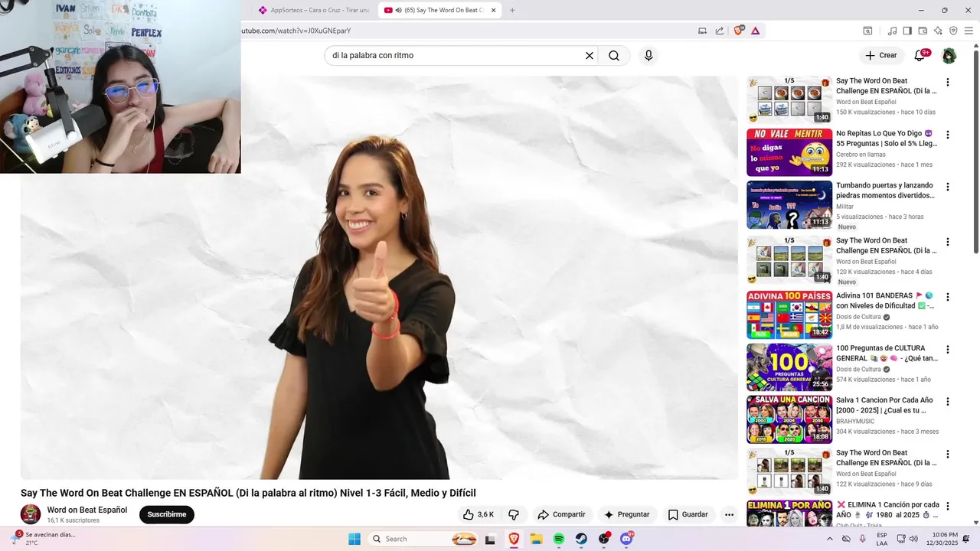Open menu for first Say The Word On Beat recommendation

tap(948, 82)
